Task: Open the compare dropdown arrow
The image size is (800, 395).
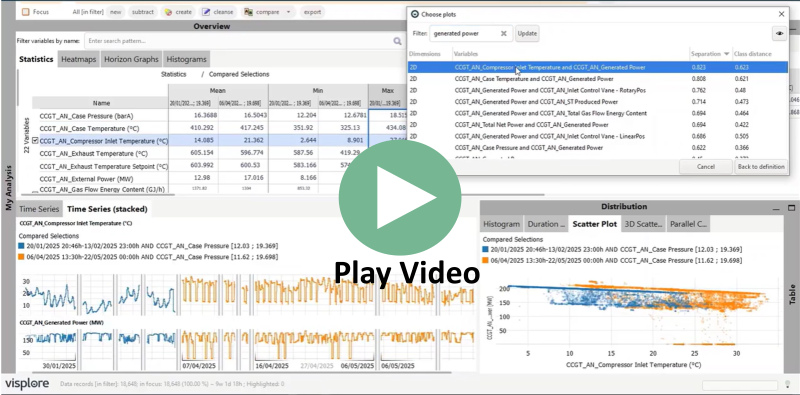Action: pos(288,12)
